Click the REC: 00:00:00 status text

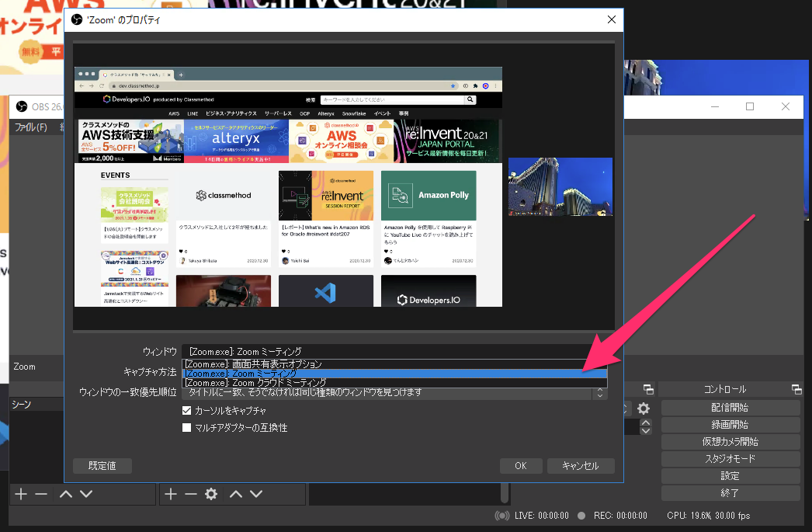pos(620,516)
